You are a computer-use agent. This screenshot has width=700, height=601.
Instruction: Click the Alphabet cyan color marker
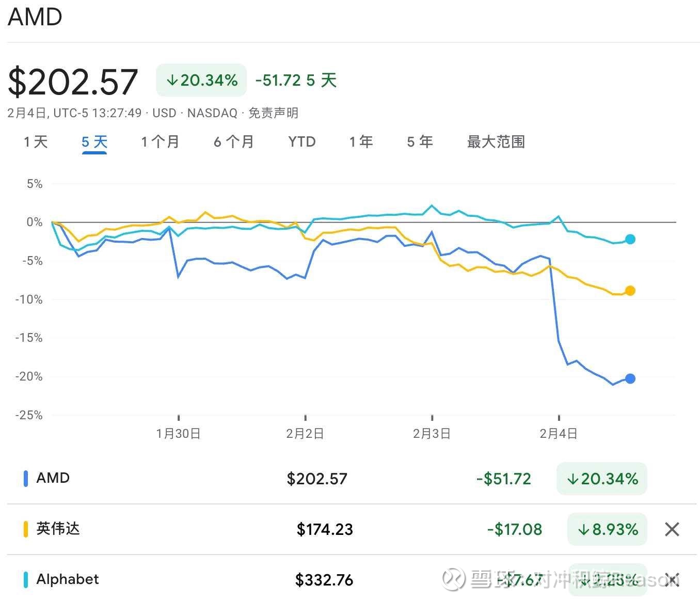(25, 579)
